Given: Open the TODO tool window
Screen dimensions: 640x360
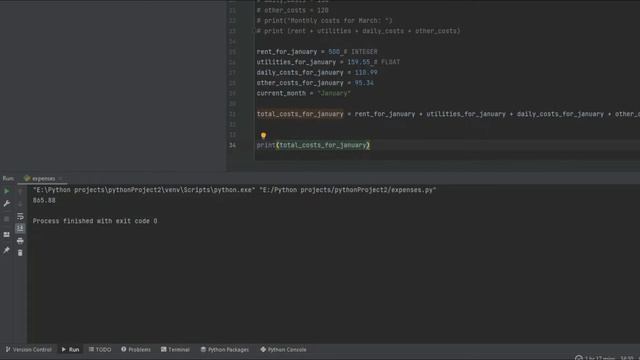Looking at the screenshot, I should pyautogui.click(x=100, y=349).
